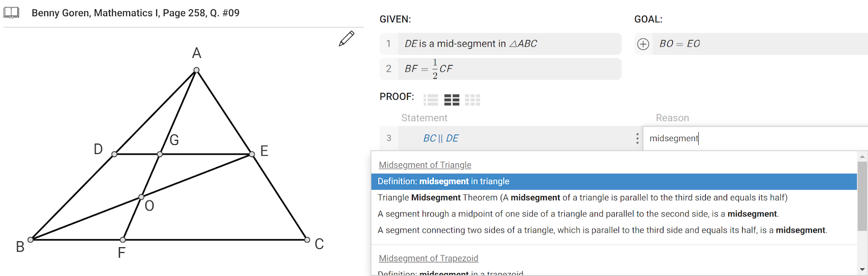
Task: Select single-column proof layout icon
Action: pyautogui.click(x=431, y=100)
